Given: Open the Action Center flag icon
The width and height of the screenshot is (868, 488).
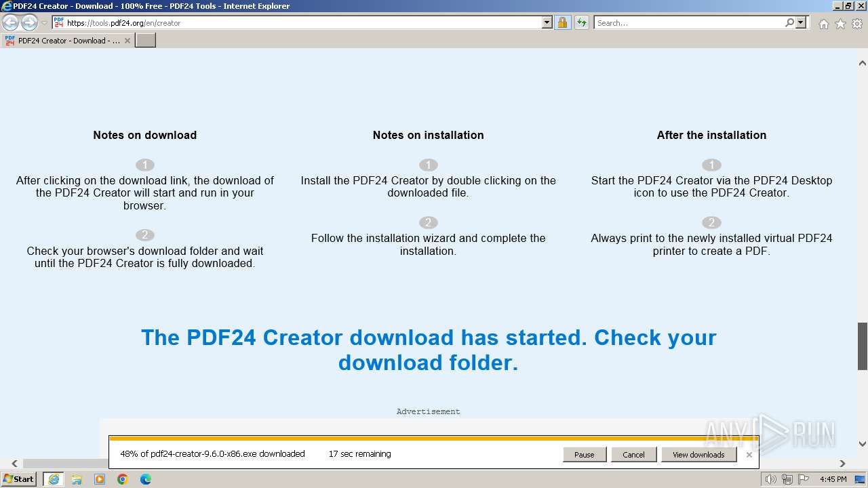Looking at the screenshot, I should point(804,479).
